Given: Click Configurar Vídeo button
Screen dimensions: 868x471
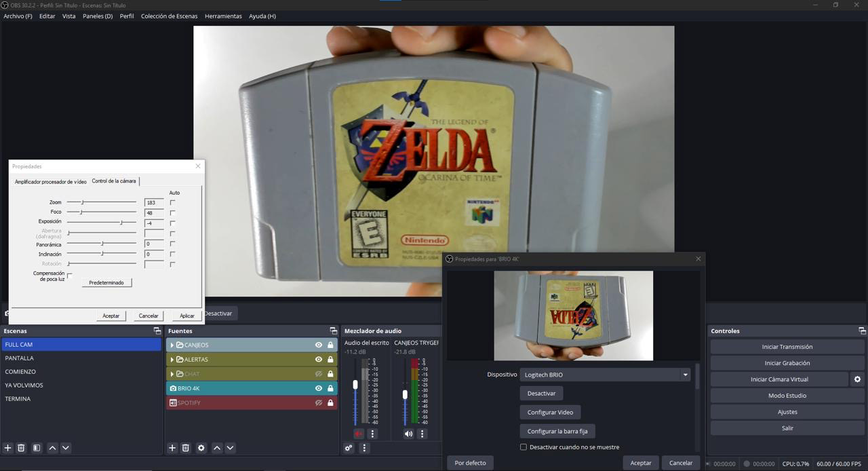Looking at the screenshot, I should (550, 412).
